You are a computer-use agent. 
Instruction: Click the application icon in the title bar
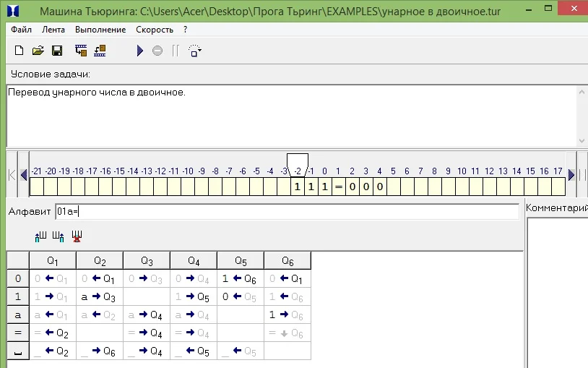click(13, 11)
